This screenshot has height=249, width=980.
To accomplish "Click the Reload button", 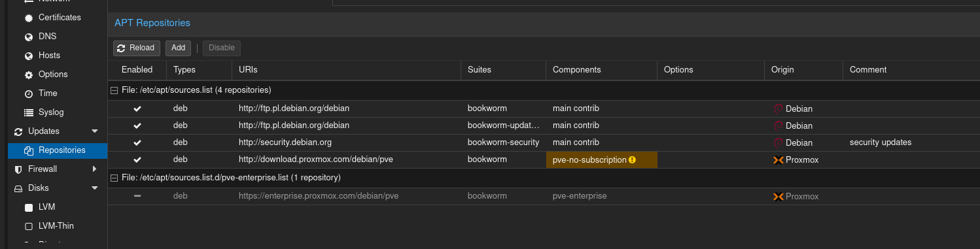I will tap(137, 48).
